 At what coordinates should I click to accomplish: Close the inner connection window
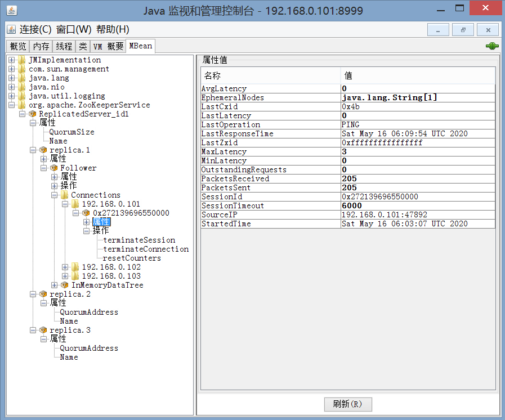tap(488, 30)
